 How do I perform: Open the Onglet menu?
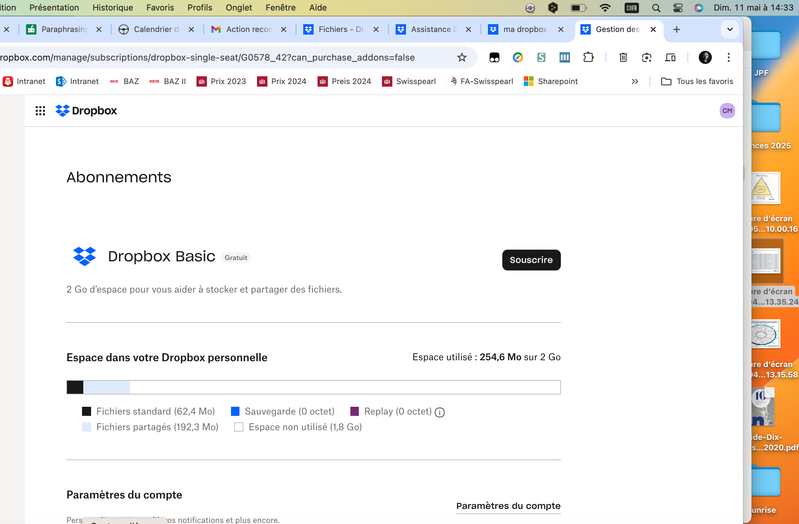(x=239, y=8)
